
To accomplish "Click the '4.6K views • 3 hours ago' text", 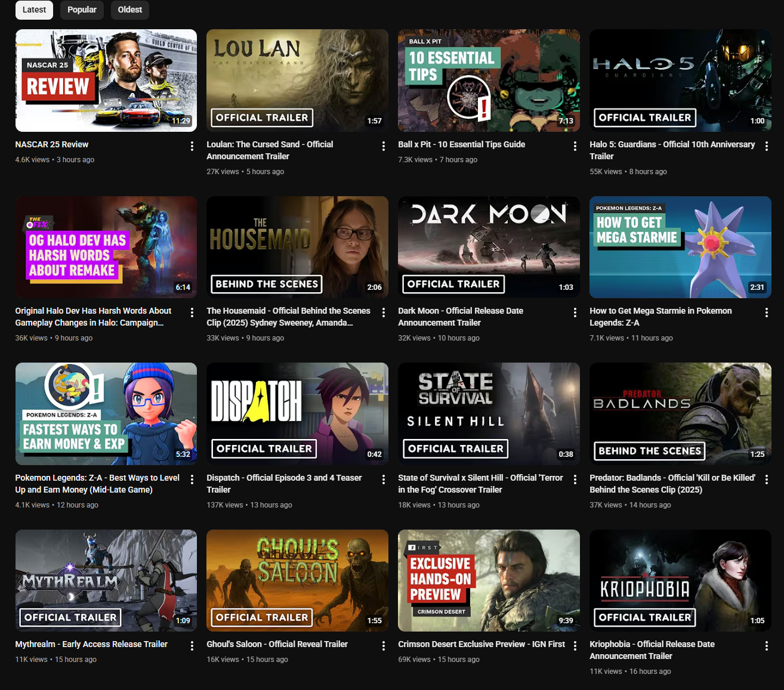I will coord(55,160).
